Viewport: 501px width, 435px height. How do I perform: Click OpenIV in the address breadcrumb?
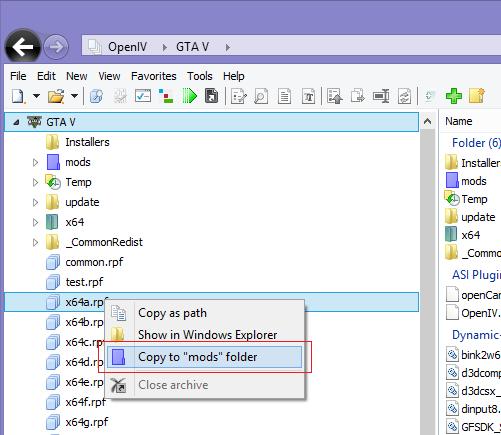[x=127, y=47]
